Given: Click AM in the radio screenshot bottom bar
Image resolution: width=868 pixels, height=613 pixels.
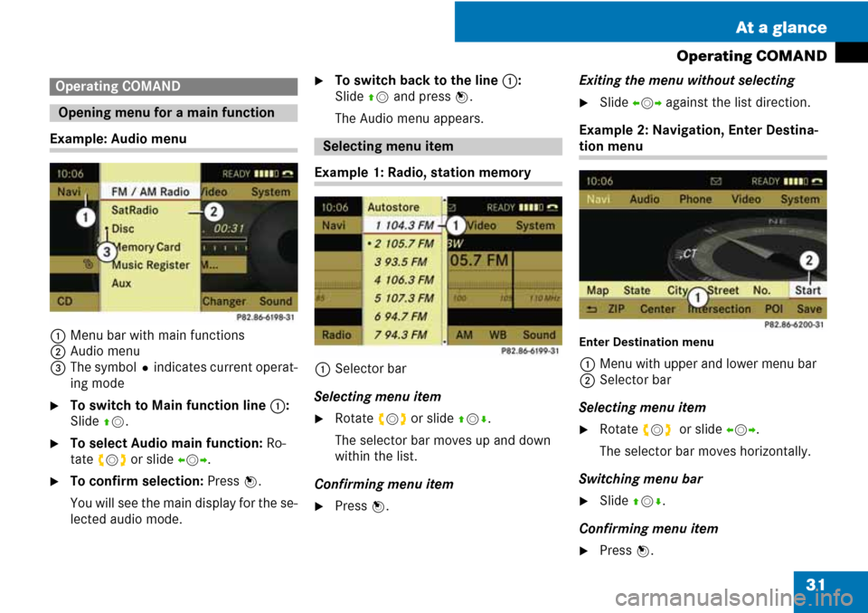Looking at the screenshot, I should click(x=464, y=335).
